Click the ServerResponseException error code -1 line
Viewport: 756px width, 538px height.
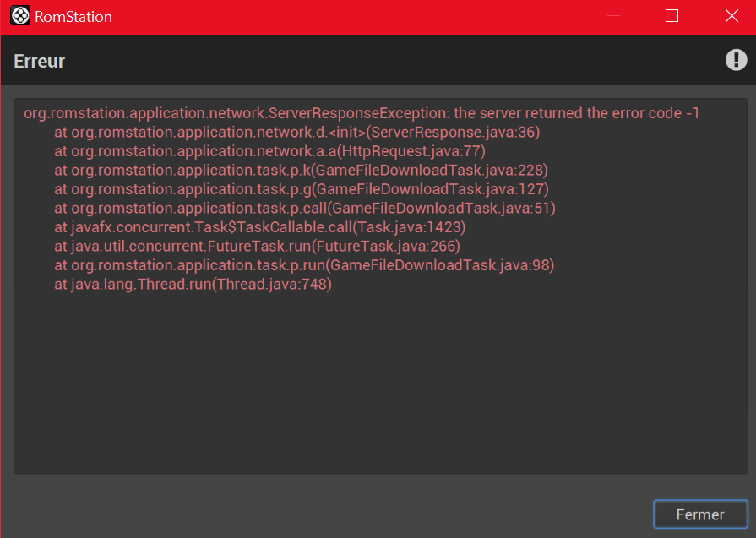pyautogui.click(x=362, y=113)
